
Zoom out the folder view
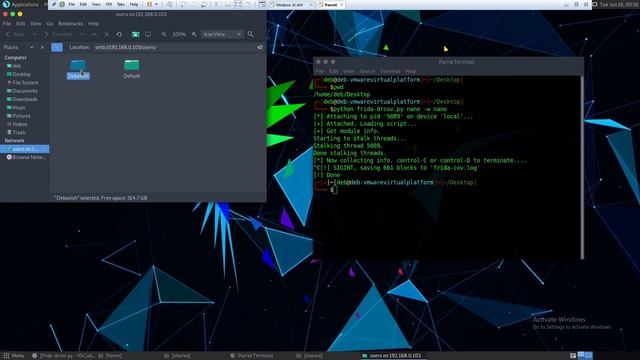pos(164,34)
